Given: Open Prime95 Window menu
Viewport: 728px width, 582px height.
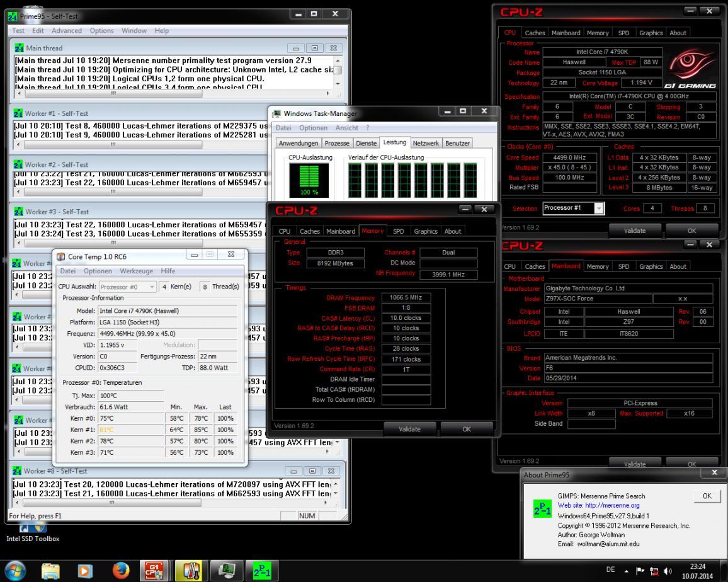Looking at the screenshot, I should pyautogui.click(x=134, y=31).
